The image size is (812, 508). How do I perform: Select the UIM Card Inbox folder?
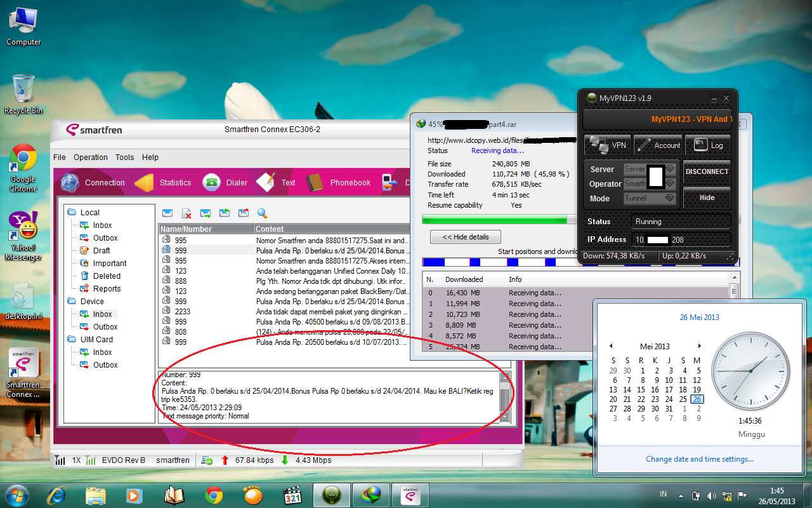point(102,352)
